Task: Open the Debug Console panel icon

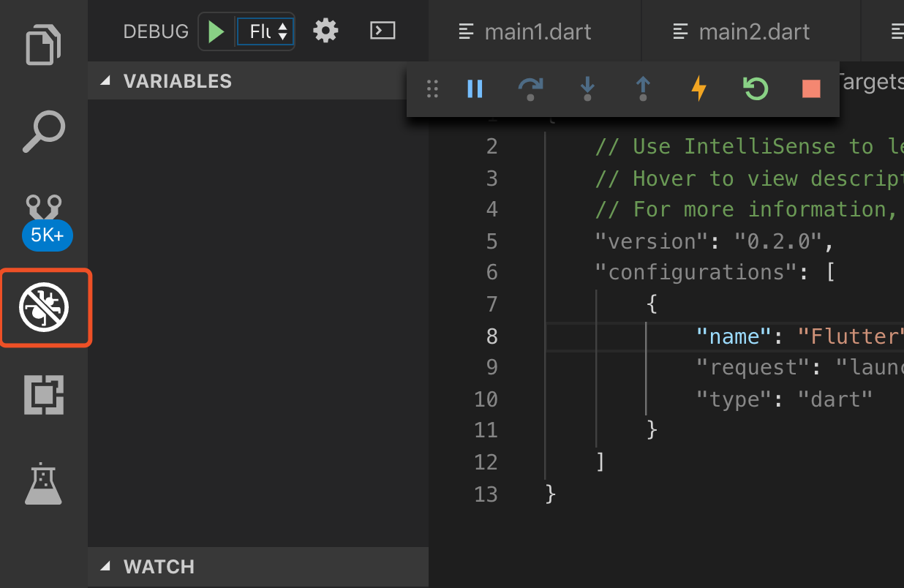Action: click(x=383, y=30)
